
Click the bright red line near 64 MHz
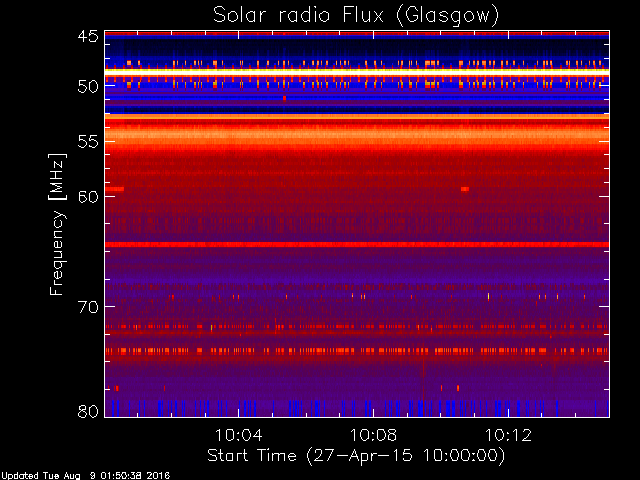point(357,244)
